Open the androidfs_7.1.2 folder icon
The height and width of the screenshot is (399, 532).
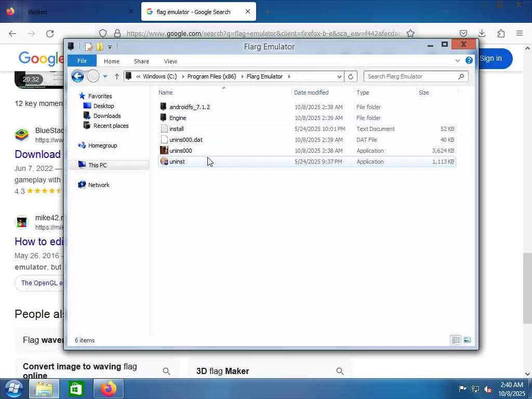point(164,107)
